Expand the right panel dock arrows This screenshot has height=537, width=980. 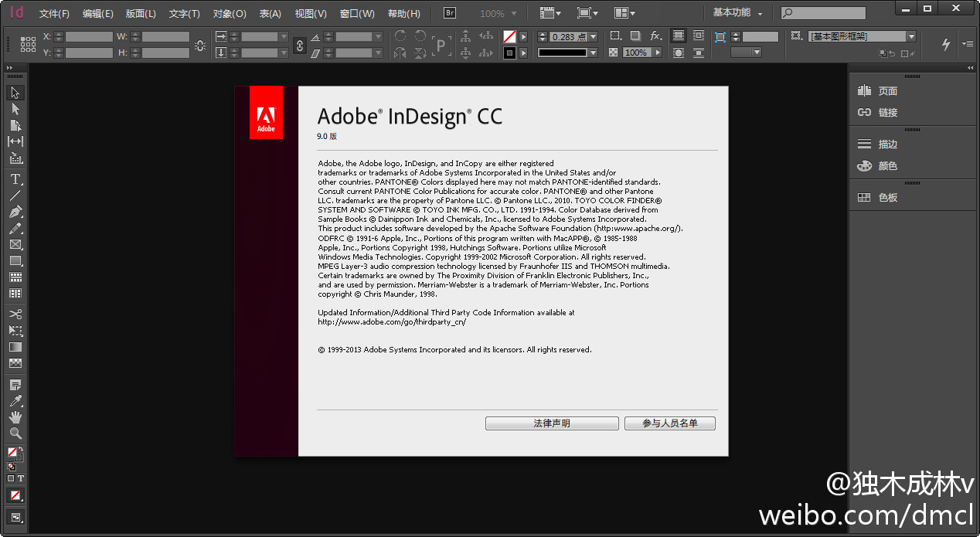coord(970,68)
